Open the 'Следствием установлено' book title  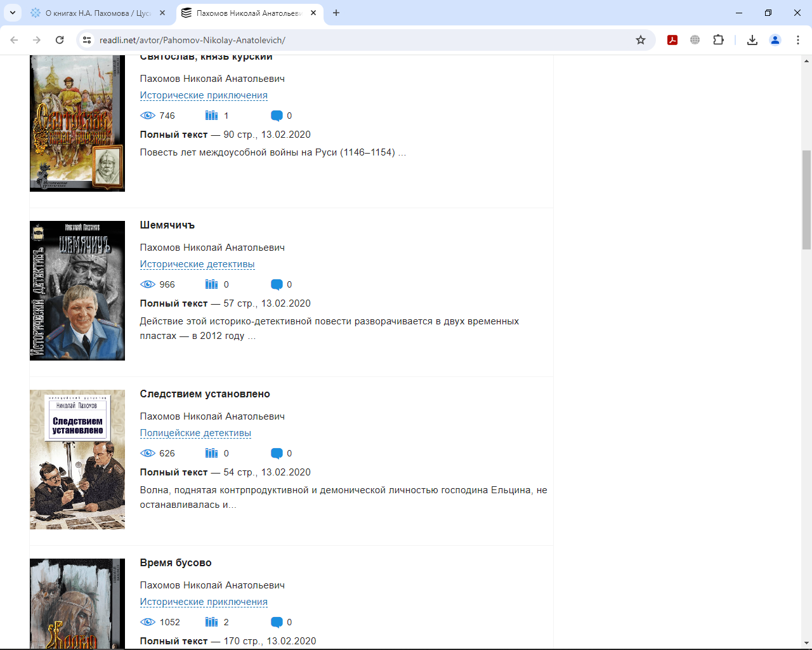[205, 394]
